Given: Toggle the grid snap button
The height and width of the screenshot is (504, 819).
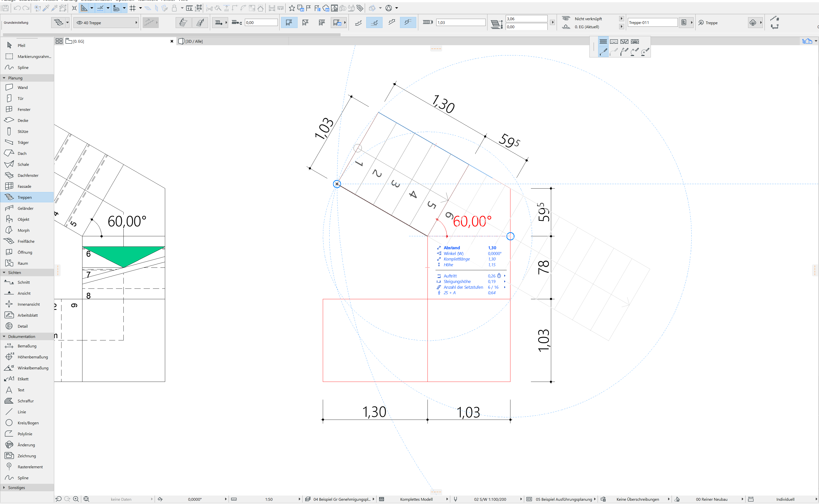Looking at the screenshot, I should click(133, 8).
